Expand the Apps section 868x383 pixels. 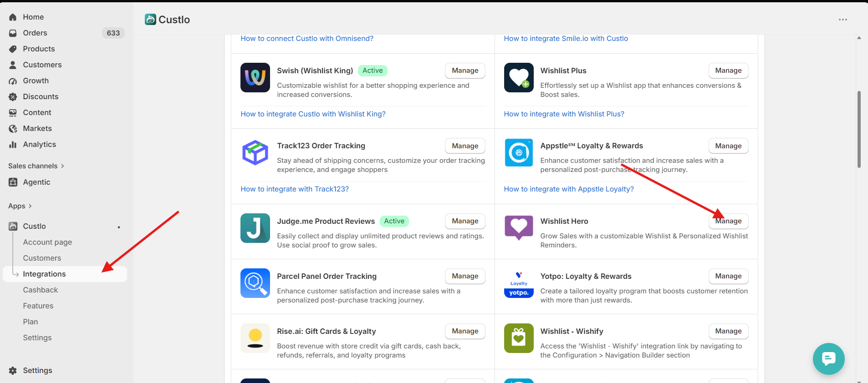pos(20,206)
